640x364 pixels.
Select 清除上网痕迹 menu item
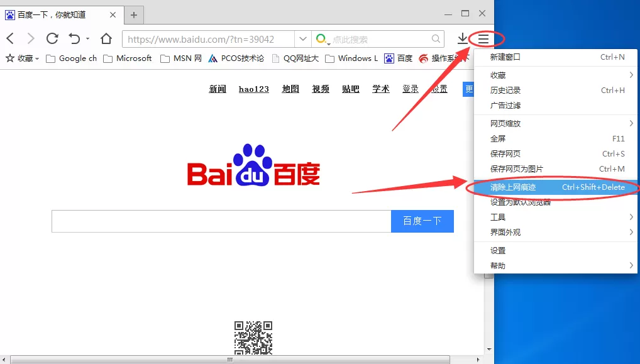(x=556, y=187)
